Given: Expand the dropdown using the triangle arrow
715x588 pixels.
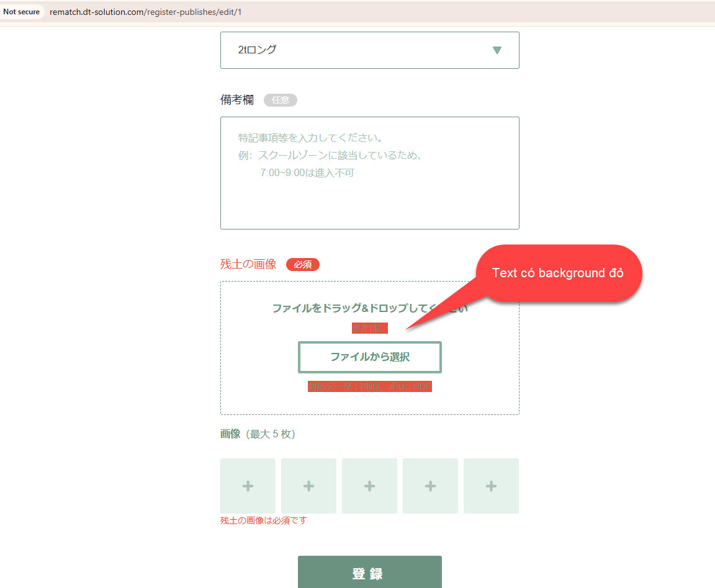Looking at the screenshot, I should coord(497,50).
